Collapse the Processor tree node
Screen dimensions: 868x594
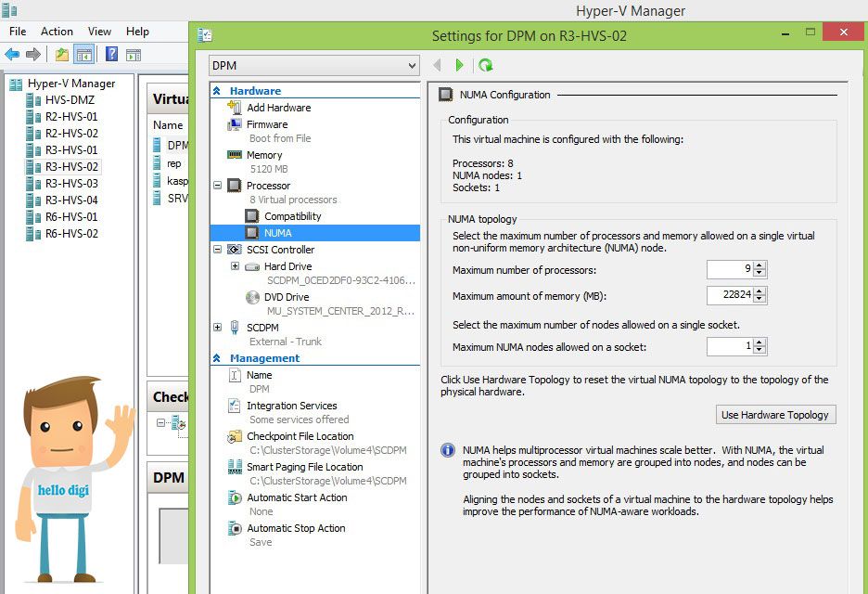(x=218, y=185)
